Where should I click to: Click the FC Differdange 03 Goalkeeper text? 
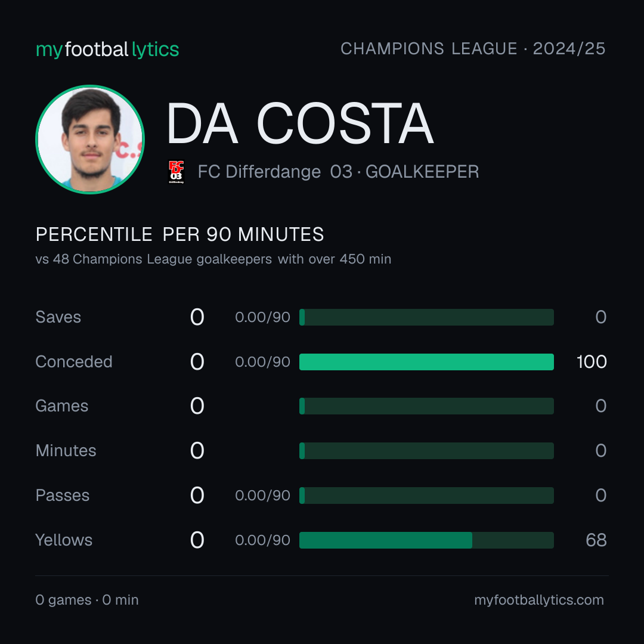[339, 172]
